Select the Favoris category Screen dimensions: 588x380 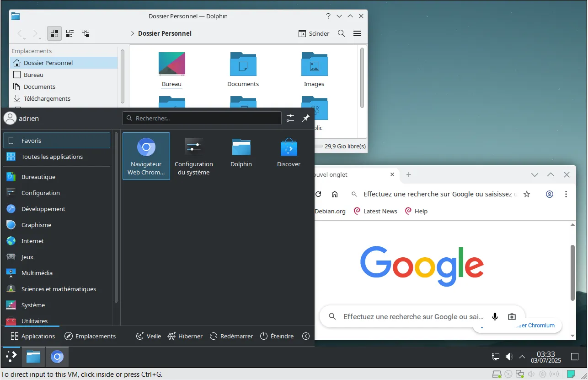click(57, 141)
